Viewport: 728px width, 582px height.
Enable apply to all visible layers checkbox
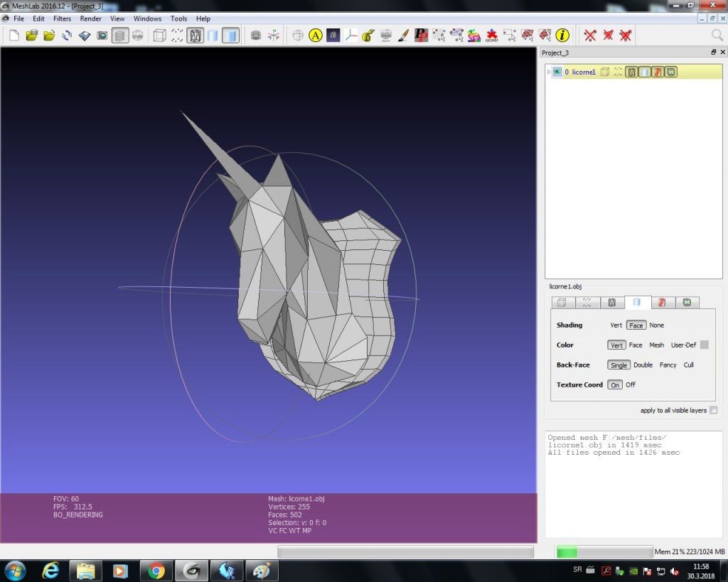click(x=713, y=410)
